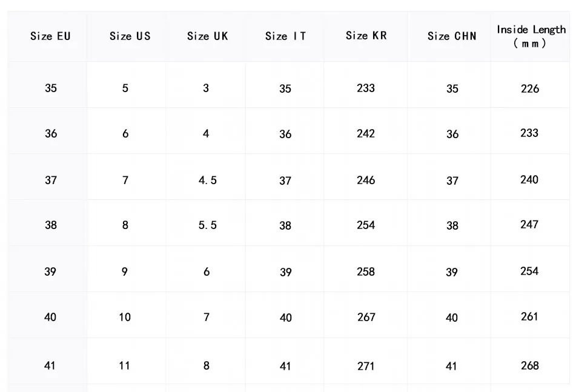Image resolution: width=576 pixels, height=392 pixels.
Task: Select the UK size 4.5 cell
Action: (207, 180)
